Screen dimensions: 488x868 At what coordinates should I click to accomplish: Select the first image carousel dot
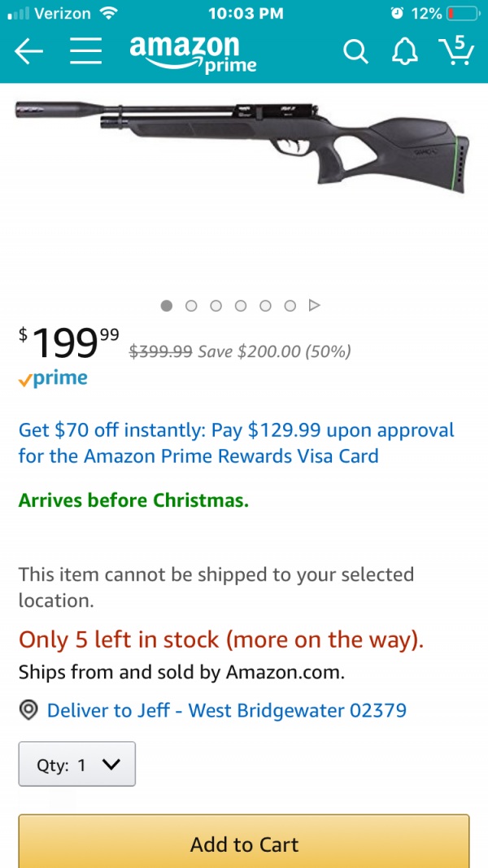coord(167,306)
